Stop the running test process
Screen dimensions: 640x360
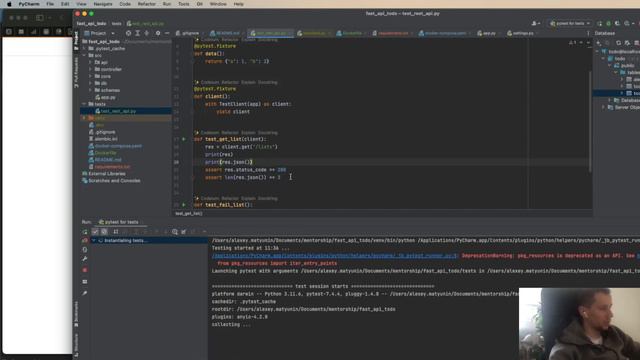tap(84, 270)
